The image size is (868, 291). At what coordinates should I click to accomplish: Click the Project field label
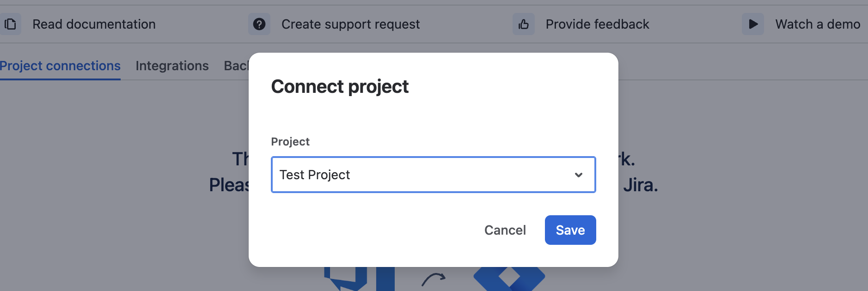290,141
